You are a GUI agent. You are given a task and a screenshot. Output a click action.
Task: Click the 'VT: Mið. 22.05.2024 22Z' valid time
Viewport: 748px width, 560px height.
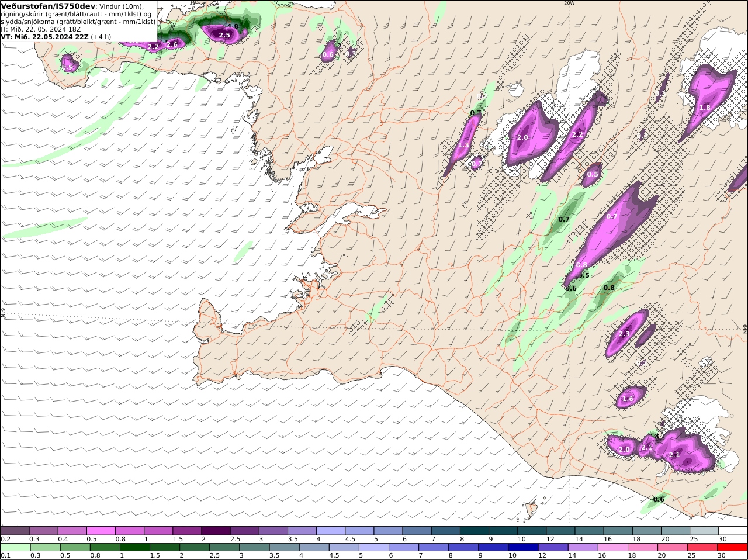click(44, 36)
